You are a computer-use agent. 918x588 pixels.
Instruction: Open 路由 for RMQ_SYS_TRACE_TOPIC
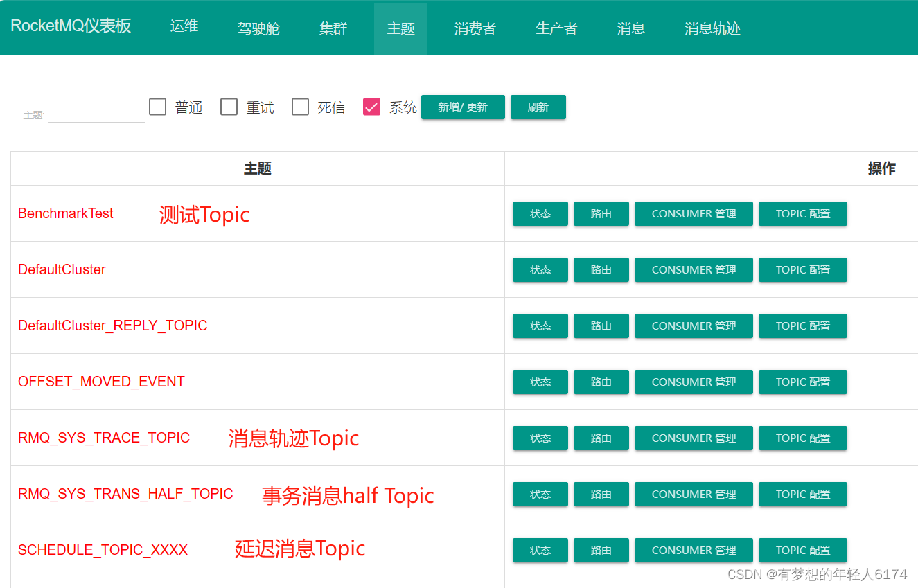[x=601, y=438]
